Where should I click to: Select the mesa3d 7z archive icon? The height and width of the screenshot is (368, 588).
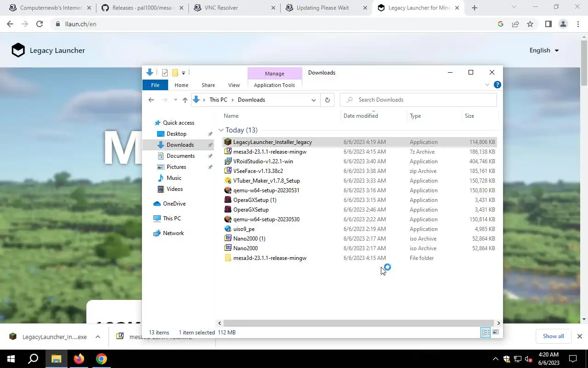(227, 152)
